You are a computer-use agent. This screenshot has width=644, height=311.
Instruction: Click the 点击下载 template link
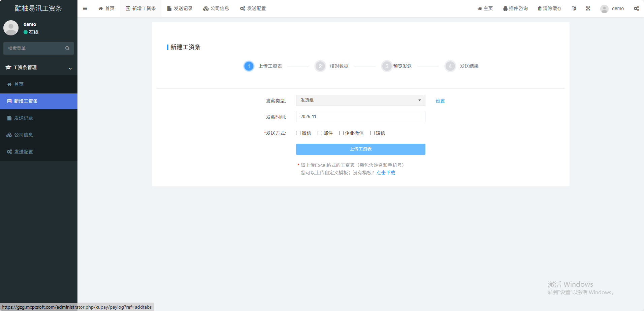click(x=386, y=173)
